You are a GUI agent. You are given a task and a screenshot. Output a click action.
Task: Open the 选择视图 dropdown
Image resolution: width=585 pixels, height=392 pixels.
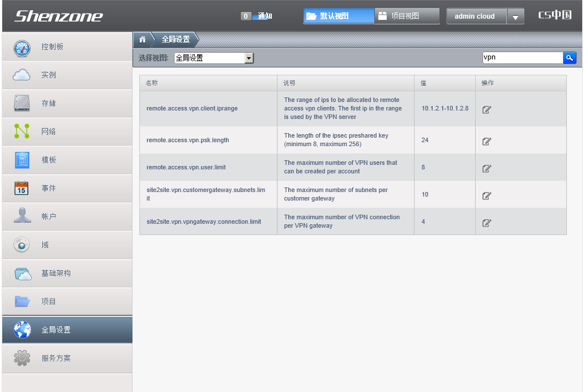(x=248, y=58)
